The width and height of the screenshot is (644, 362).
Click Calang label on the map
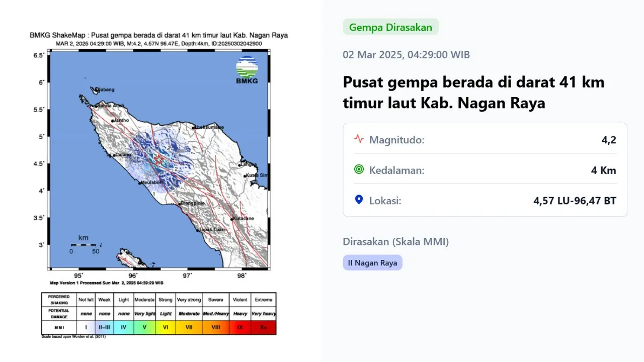pos(123,155)
